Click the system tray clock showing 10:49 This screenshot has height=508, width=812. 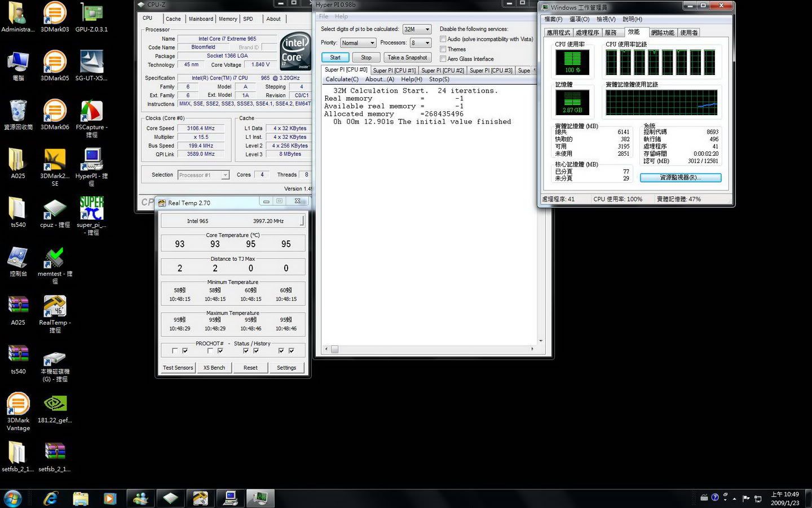pos(785,498)
